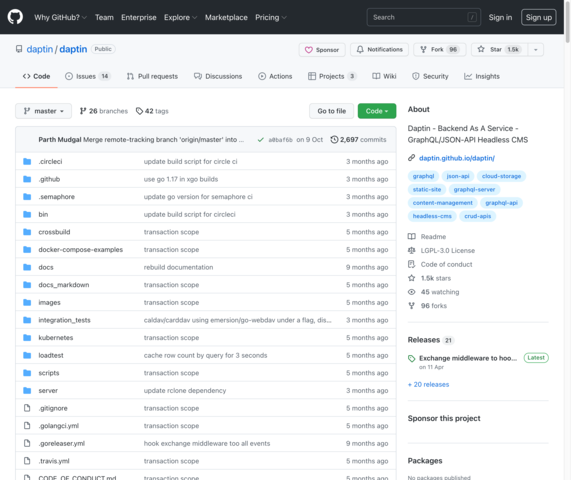Select the Code tab
The height and width of the screenshot is (480, 571).
point(36,76)
